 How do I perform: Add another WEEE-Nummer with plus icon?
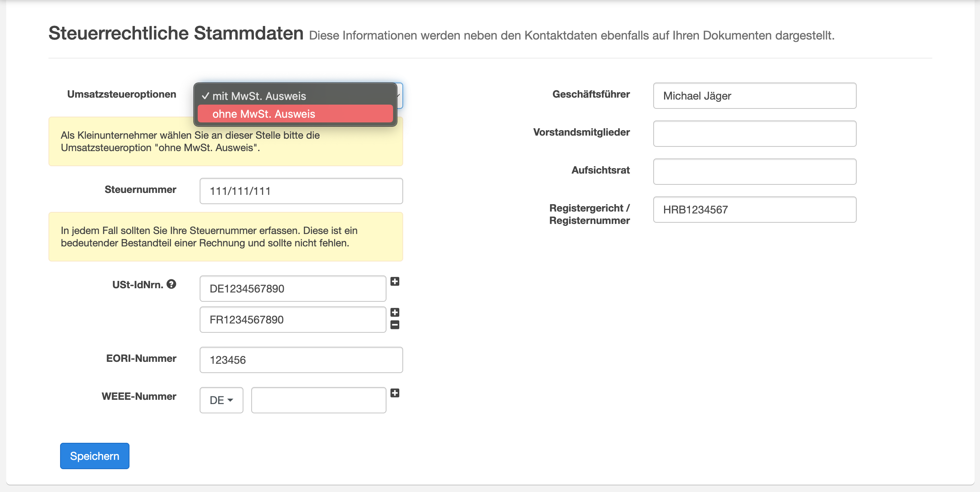point(395,393)
